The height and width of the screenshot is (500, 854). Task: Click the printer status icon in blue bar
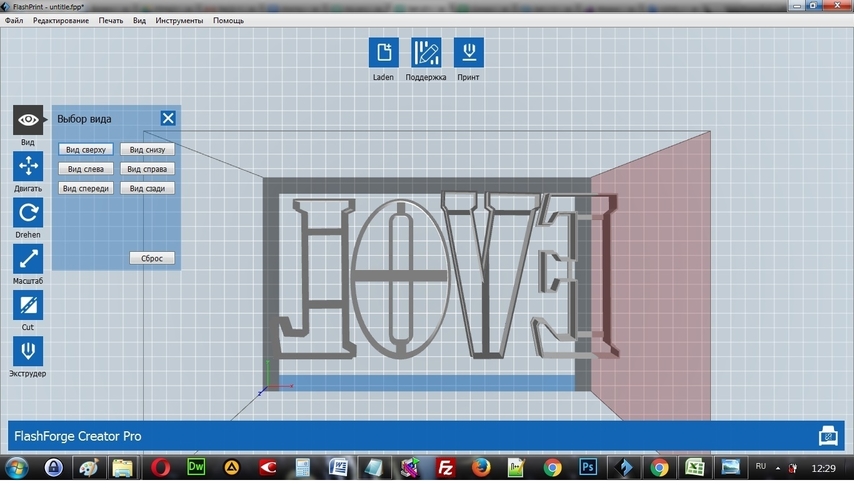click(828, 436)
